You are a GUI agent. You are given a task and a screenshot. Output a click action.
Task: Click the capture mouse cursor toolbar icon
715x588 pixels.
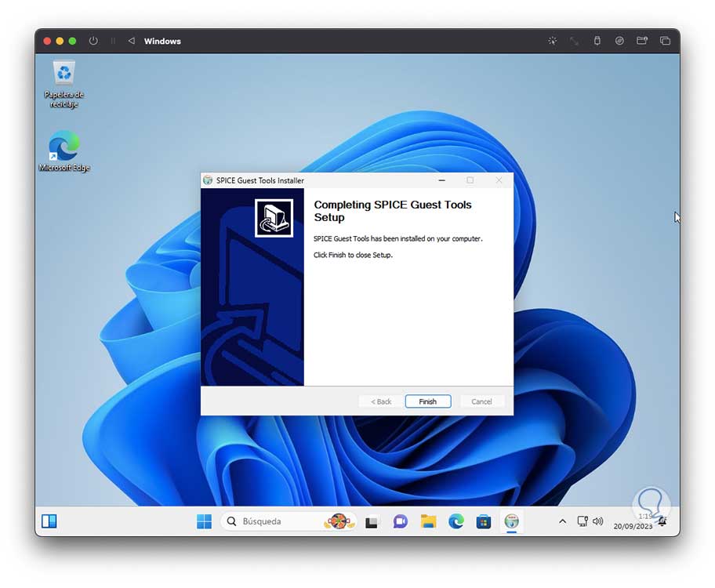[x=552, y=41]
